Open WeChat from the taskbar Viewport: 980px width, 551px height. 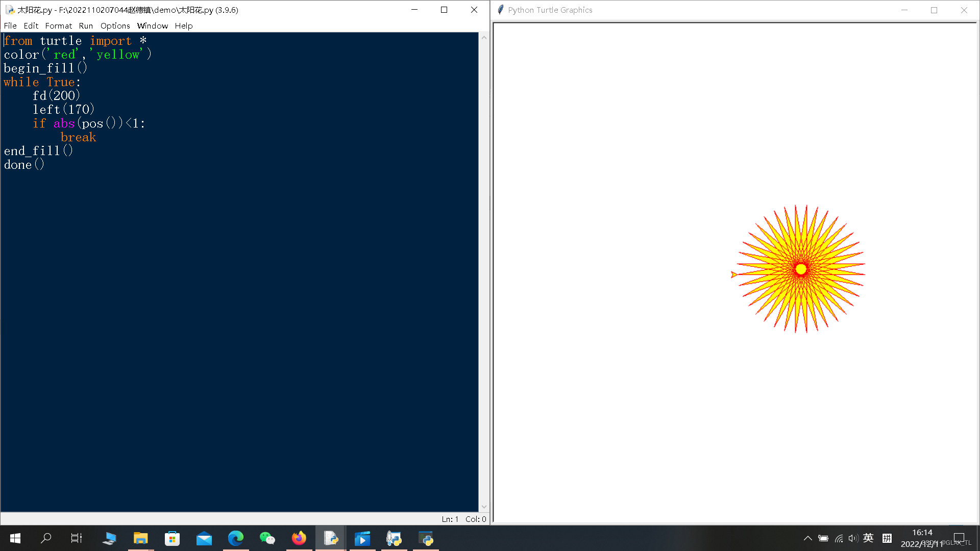[x=267, y=538]
